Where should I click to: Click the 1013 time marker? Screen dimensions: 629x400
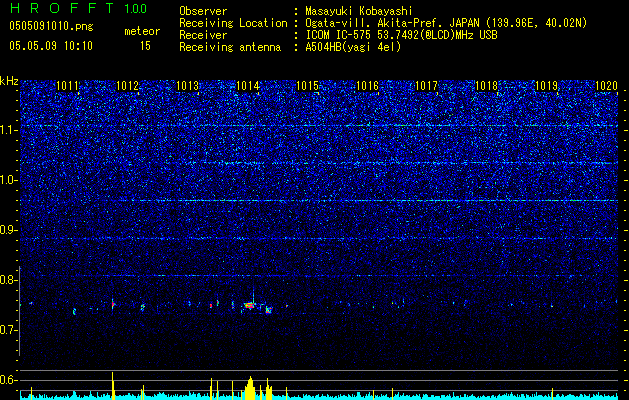[x=187, y=86]
